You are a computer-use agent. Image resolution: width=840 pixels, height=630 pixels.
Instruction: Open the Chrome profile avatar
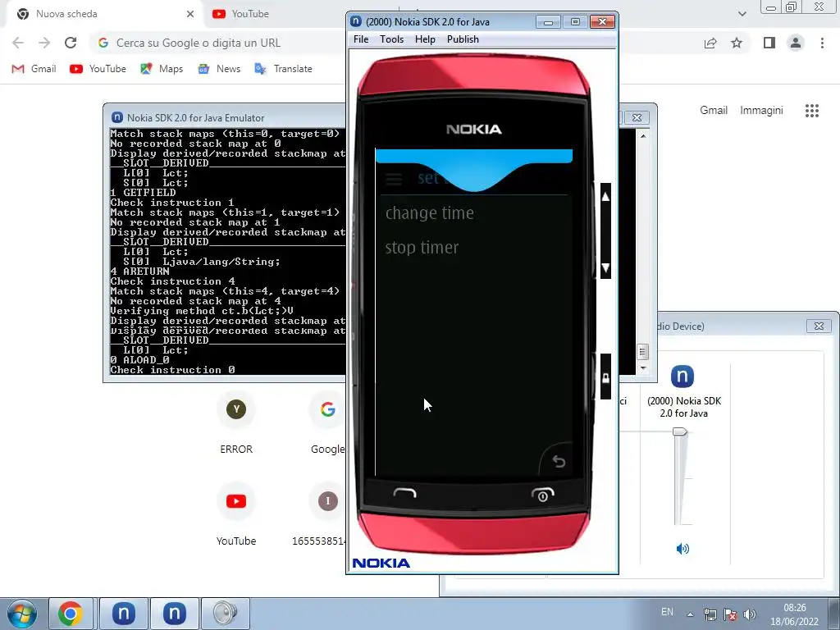click(796, 43)
